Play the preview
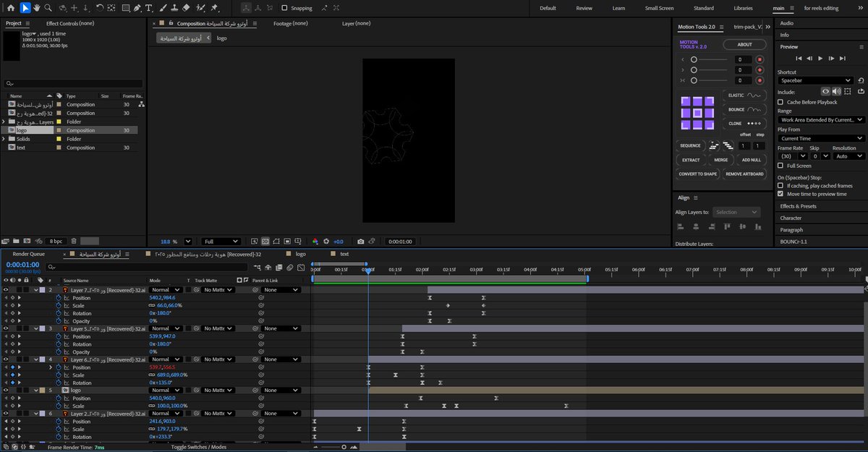This screenshot has height=452, width=868. point(820,58)
